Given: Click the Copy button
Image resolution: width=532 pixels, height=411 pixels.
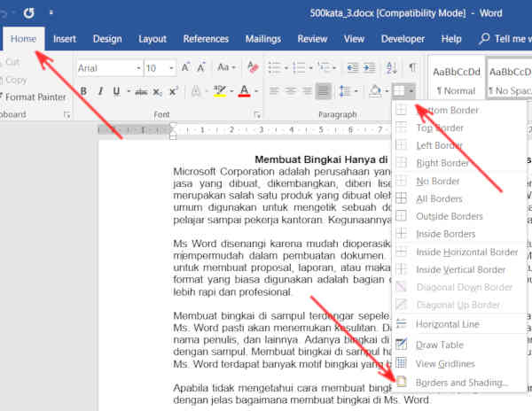Looking at the screenshot, I should [13, 80].
